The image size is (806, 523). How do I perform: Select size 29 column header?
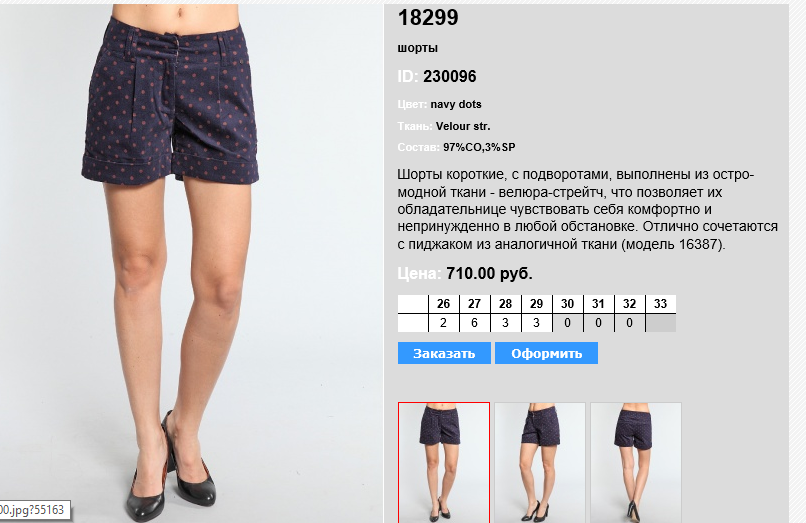pos(536,304)
